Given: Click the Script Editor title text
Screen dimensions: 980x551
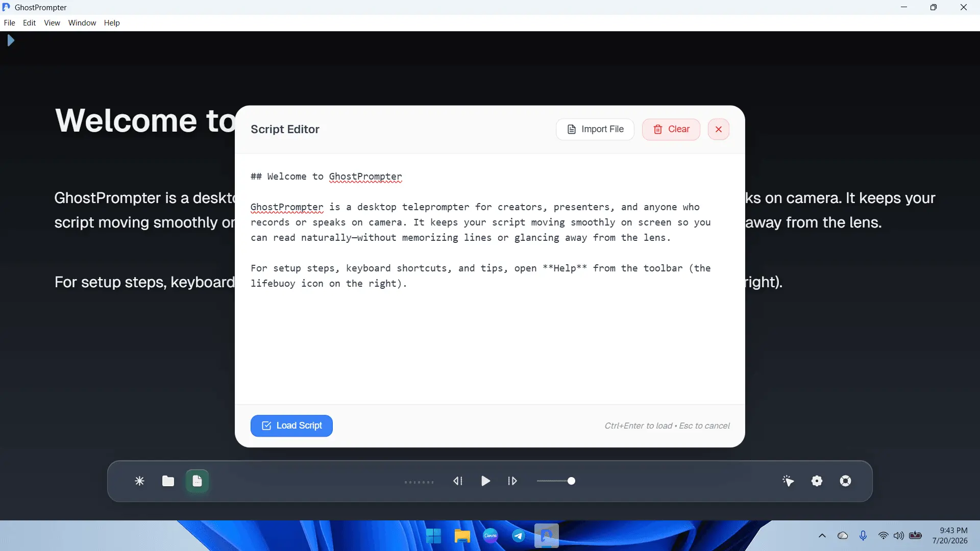Looking at the screenshot, I should point(285,130).
